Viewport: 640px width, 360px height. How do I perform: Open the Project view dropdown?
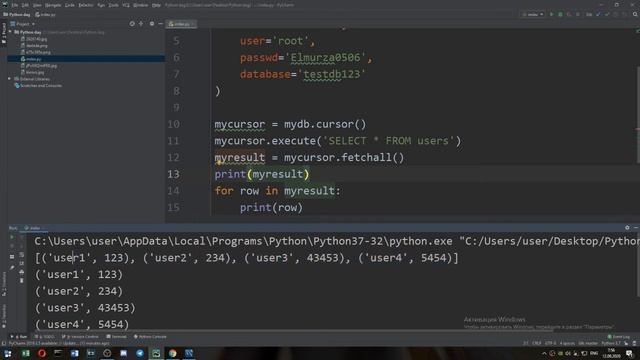(23, 24)
